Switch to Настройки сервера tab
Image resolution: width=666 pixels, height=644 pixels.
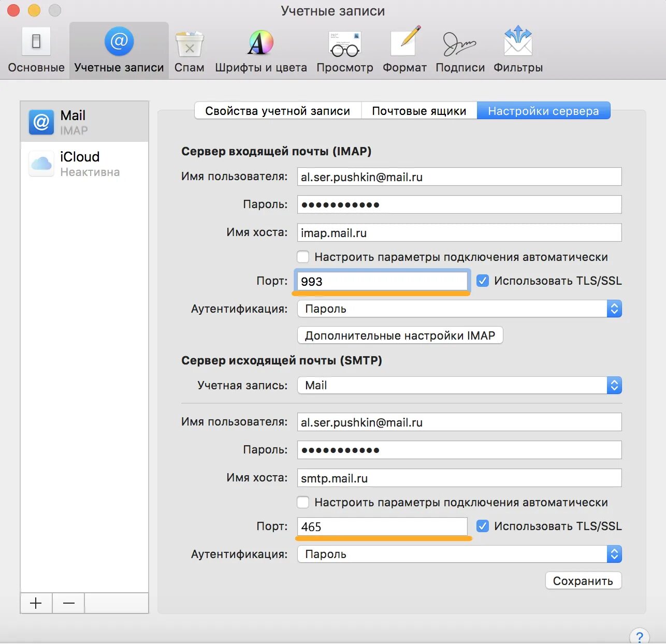[543, 111]
